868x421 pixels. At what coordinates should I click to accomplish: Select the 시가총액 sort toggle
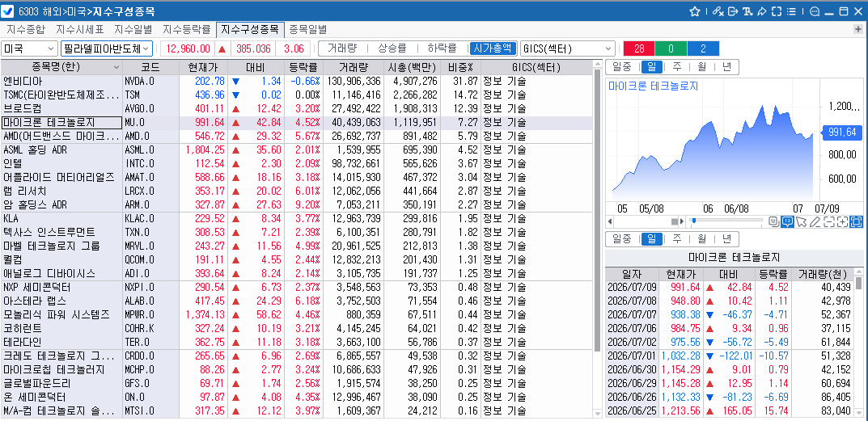(x=493, y=48)
